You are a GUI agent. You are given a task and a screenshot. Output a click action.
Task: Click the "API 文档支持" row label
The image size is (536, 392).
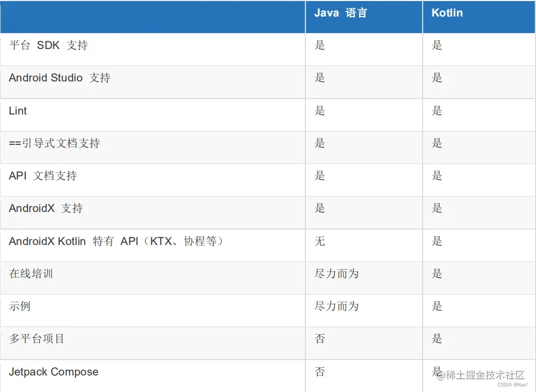(43, 176)
